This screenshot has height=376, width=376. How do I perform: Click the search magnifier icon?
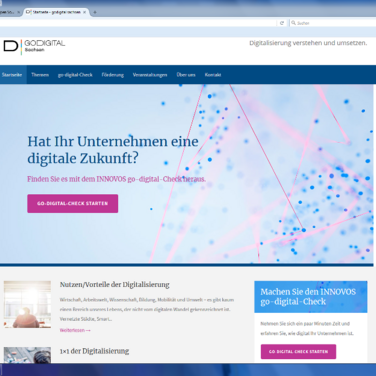(294, 23)
